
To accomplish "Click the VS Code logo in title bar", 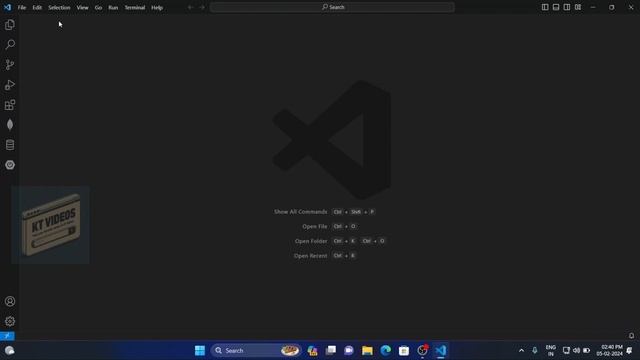I will tap(7, 7).
